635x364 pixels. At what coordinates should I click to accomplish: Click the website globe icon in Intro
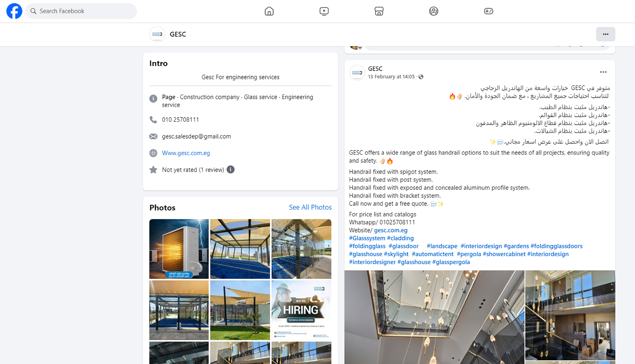click(x=153, y=153)
